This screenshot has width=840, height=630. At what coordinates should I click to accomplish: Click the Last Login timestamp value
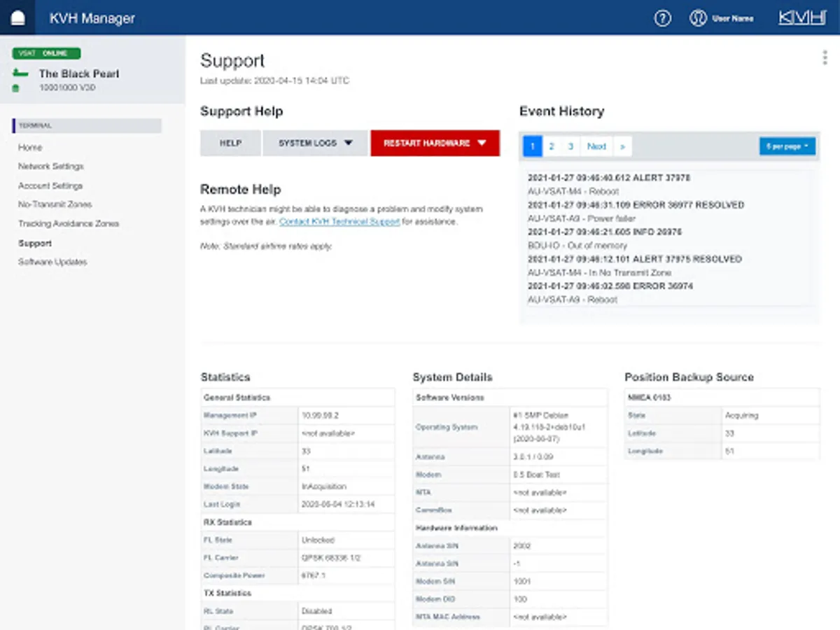[x=338, y=504]
